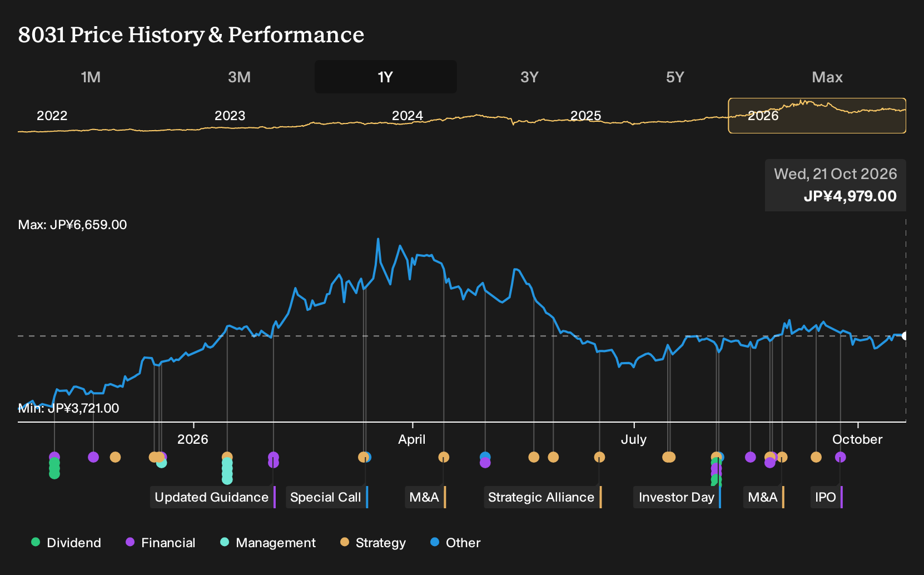Click the Min: JP¥3,721.00 label
This screenshot has width=924, height=575.
pos(68,408)
